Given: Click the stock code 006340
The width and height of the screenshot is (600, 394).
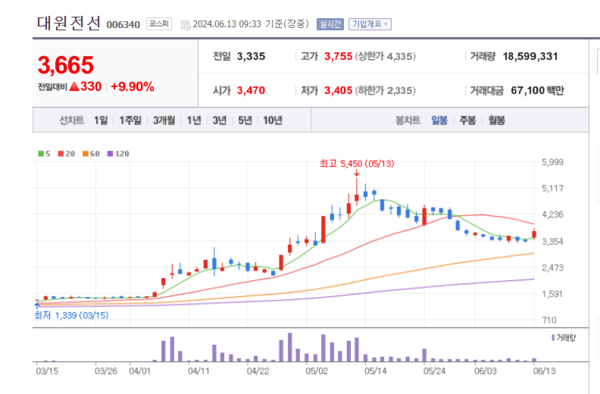Looking at the screenshot, I should click(123, 24).
